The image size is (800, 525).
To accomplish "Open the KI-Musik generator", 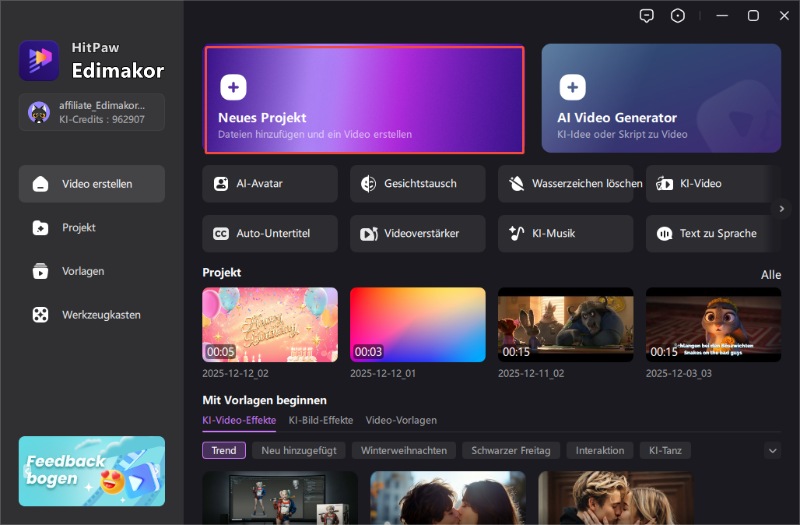I will (x=565, y=234).
